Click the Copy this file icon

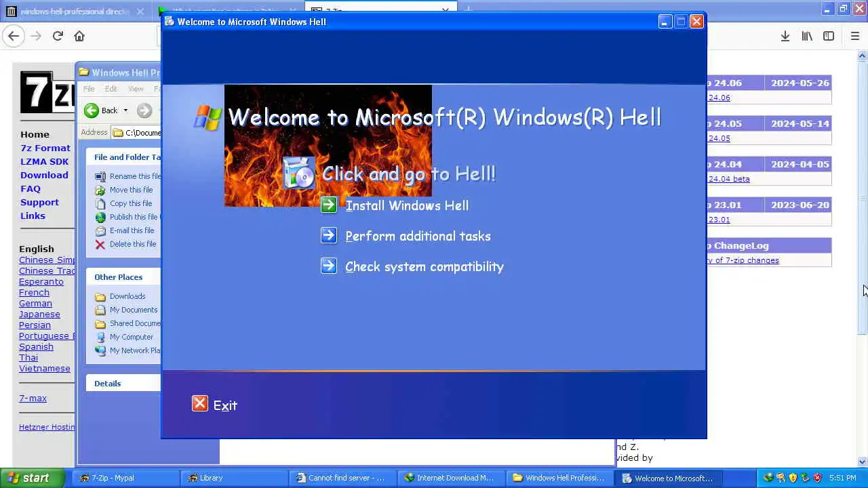click(100, 203)
